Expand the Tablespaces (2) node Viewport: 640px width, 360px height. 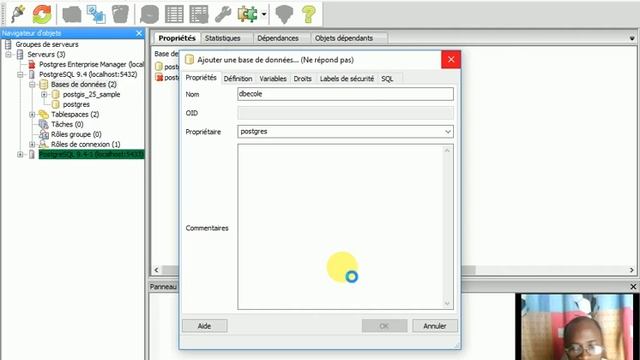point(32,114)
